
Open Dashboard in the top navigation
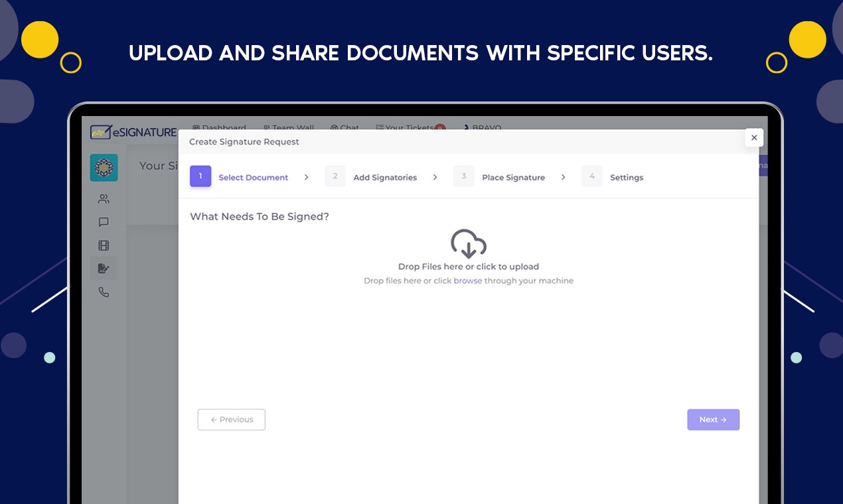point(219,127)
